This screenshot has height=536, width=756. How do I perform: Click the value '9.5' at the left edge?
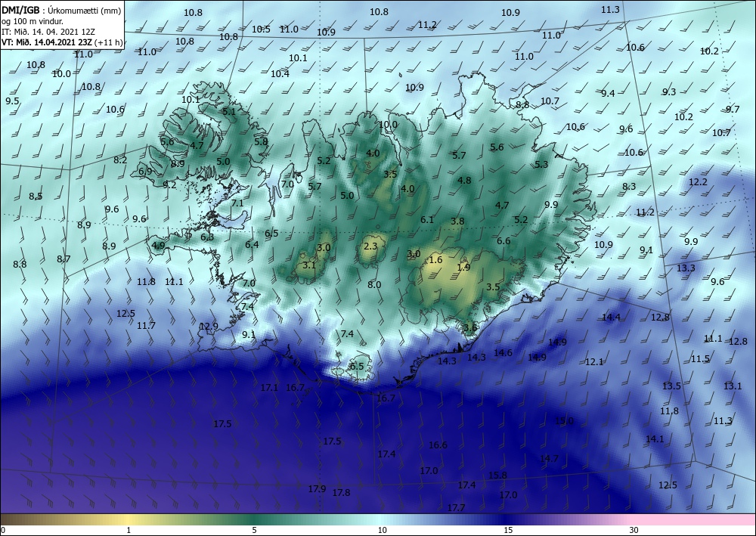click(12, 101)
